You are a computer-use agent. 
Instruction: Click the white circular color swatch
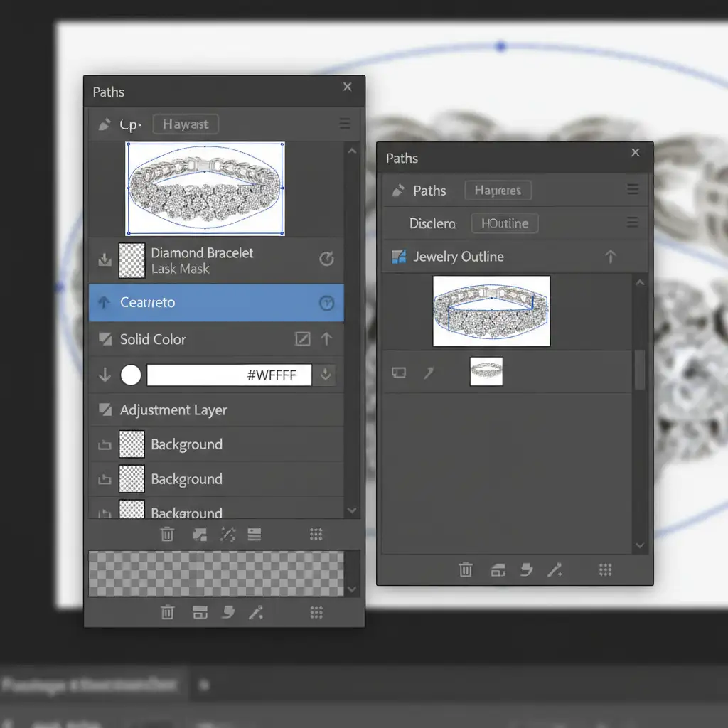(131, 375)
